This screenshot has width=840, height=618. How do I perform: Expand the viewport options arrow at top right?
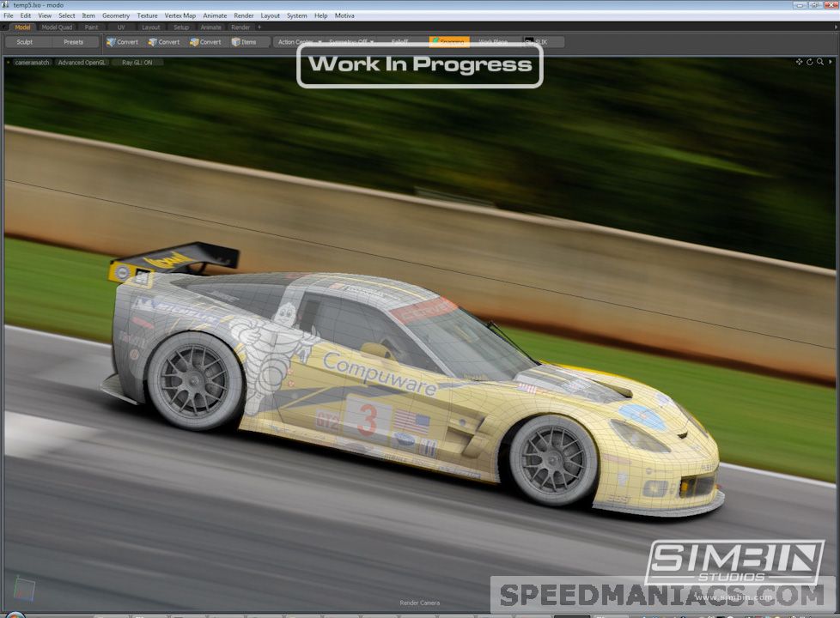(831, 62)
